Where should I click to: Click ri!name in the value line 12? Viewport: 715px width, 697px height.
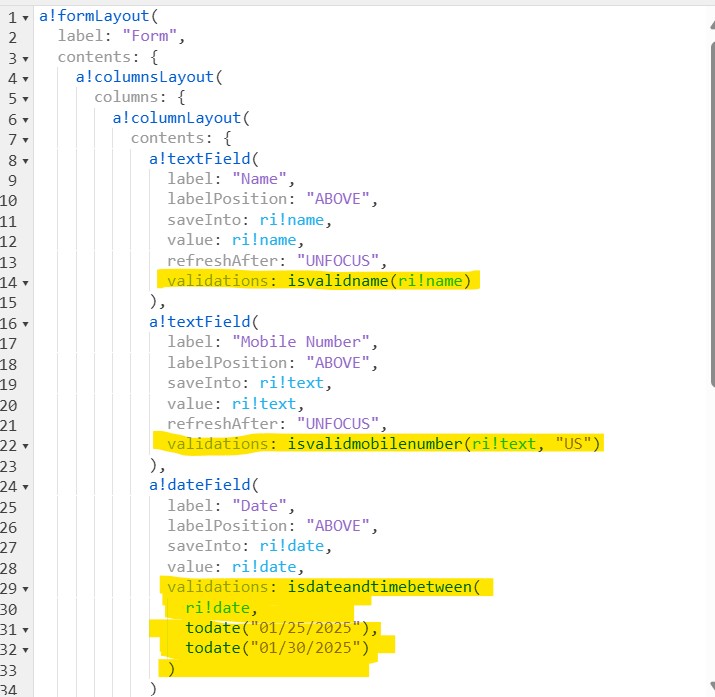point(264,240)
